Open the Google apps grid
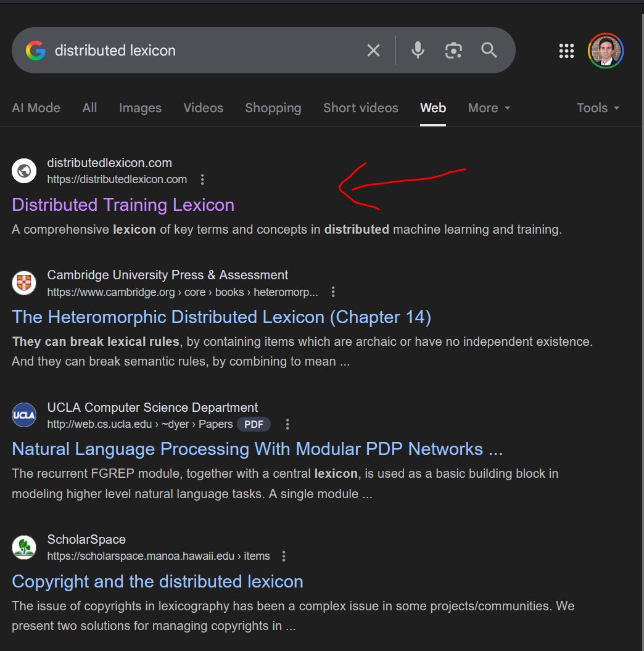This screenshot has width=644, height=651. tap(566, 51)
